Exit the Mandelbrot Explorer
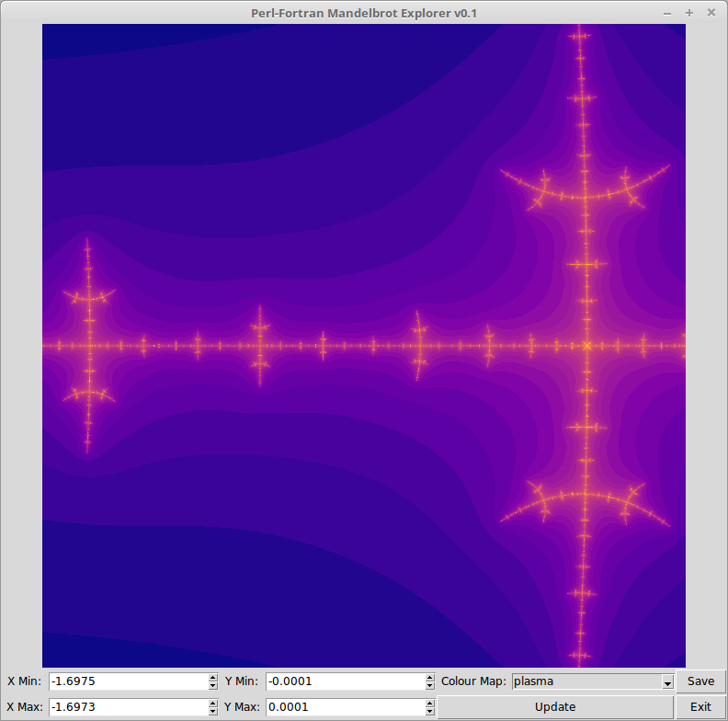Image resolution: width=728 pixels, height=721 pixels. [x=700, y=707]
